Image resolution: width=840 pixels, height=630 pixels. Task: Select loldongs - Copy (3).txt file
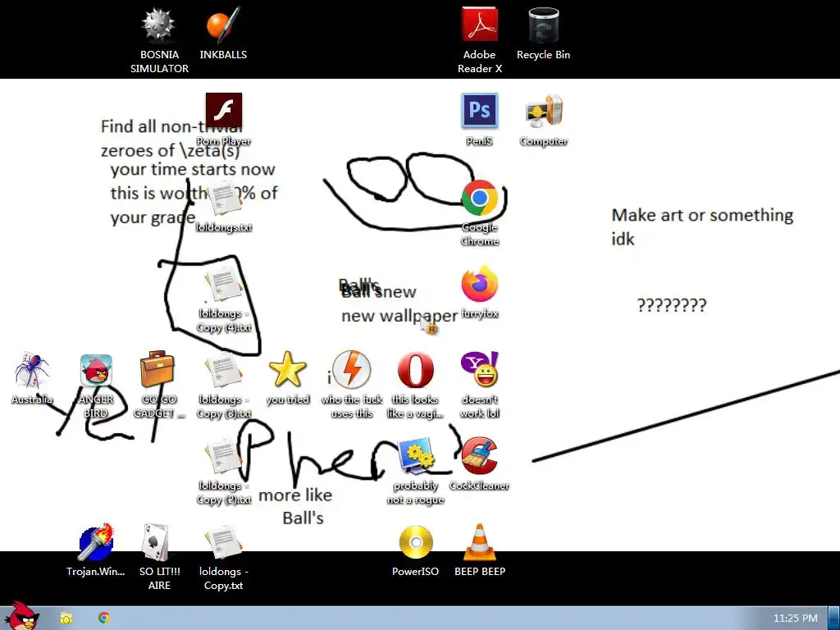pos(223,386)
